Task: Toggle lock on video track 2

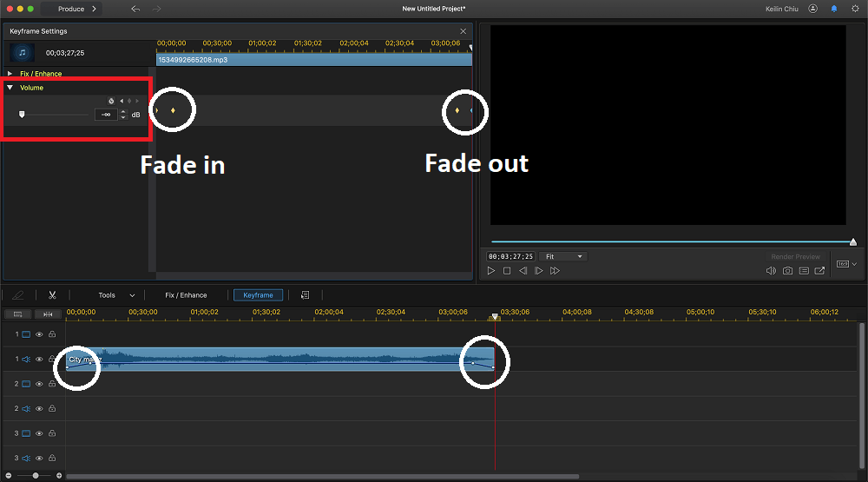Action: click(52, 383)
